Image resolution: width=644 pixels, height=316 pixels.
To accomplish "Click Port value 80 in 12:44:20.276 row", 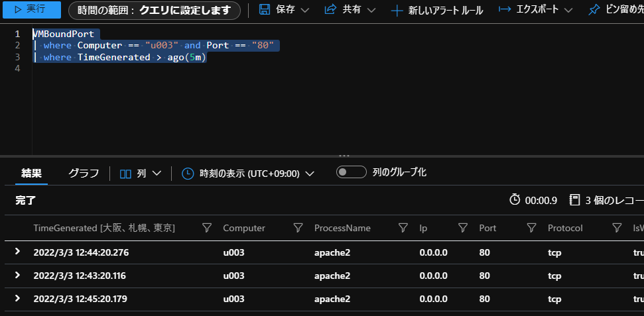I will tap(485, 252).
